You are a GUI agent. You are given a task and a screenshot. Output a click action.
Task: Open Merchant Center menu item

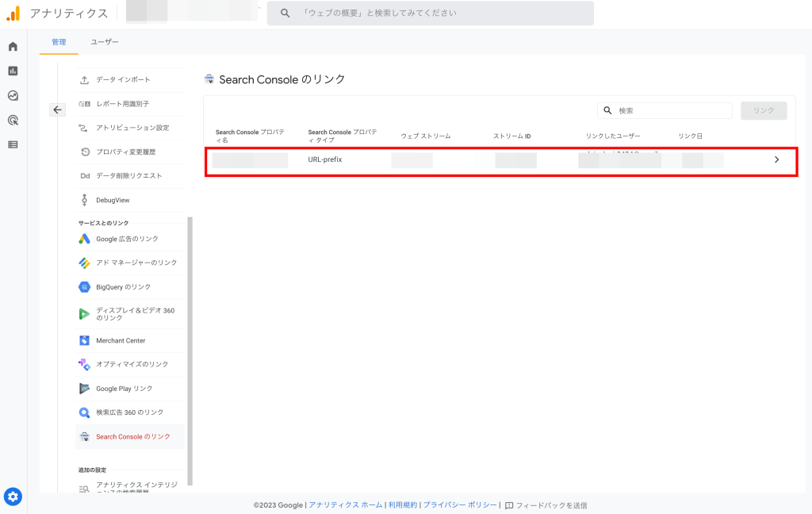click(x=129, y=340)
